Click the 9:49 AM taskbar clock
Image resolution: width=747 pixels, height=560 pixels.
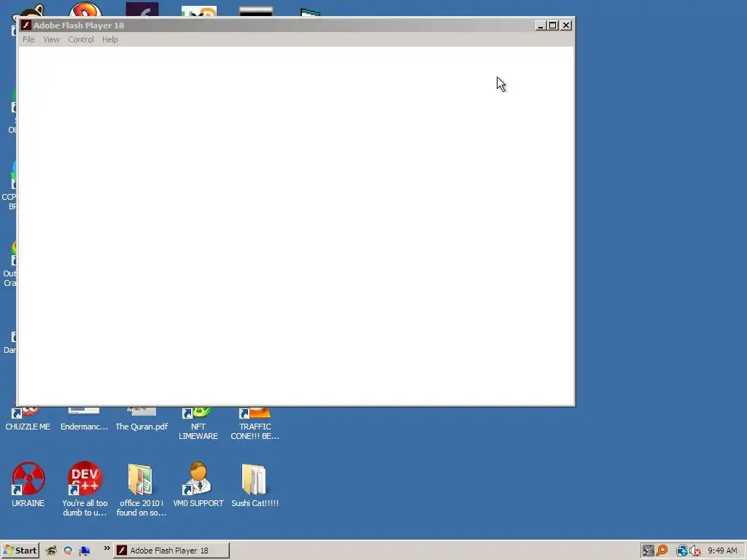(x=722, y=551)
